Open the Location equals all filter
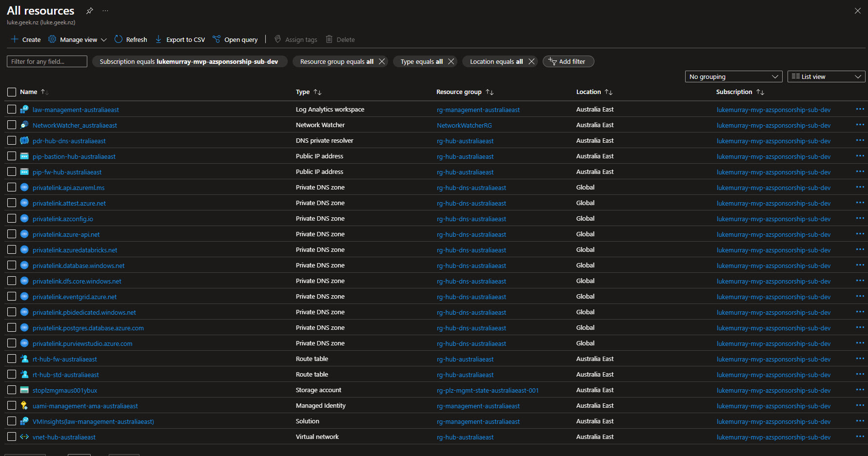This screenshot has height=456, width=868. click(x=496, y=61)
